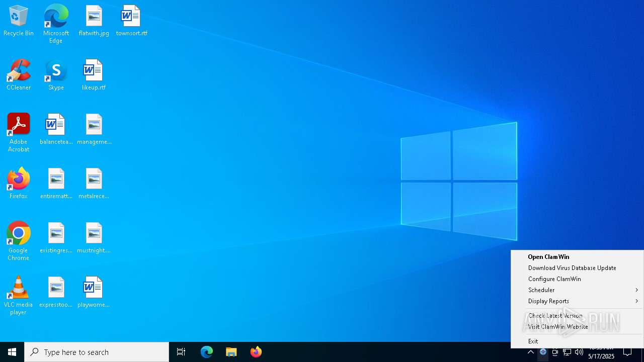Show hidden system tray icons
Image resolution: width=644 pixels, height=362 pixels.
(531, 352)
